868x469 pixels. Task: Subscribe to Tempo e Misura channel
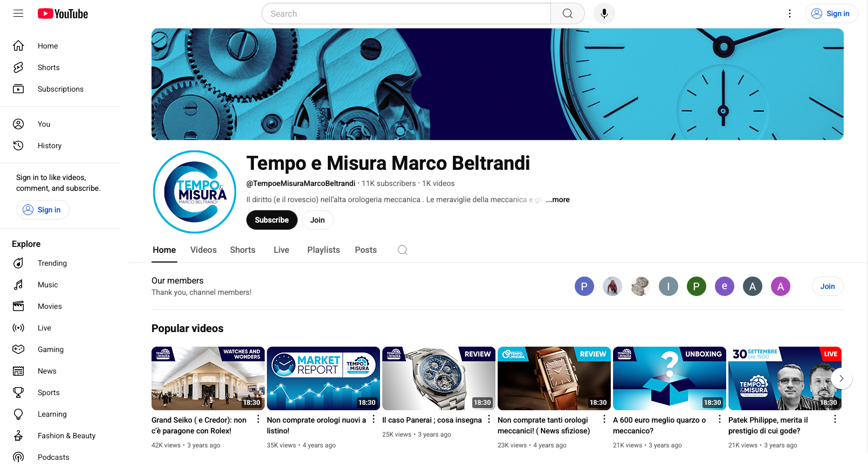[x=272, y=220]
